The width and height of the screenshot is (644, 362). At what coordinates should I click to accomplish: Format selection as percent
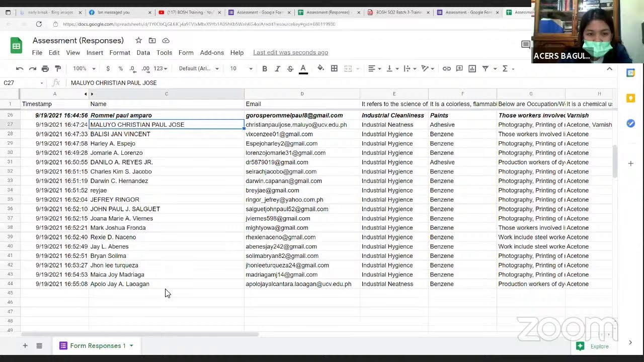point(120,68)
